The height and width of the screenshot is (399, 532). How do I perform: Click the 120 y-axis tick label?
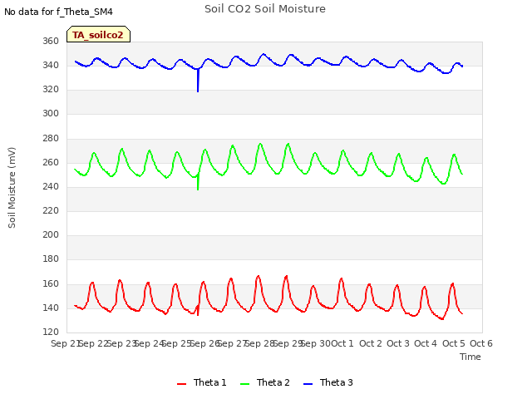tap(51, 332)
